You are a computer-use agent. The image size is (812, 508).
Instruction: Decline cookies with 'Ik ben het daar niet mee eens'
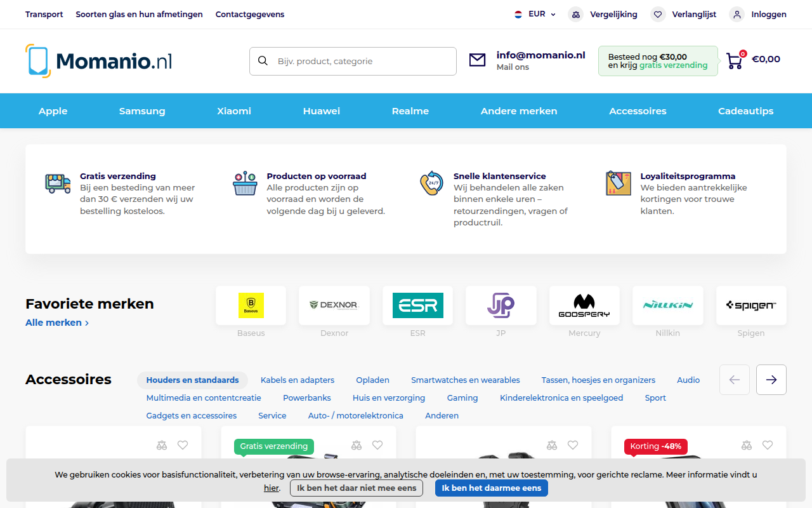coord(357,488)
